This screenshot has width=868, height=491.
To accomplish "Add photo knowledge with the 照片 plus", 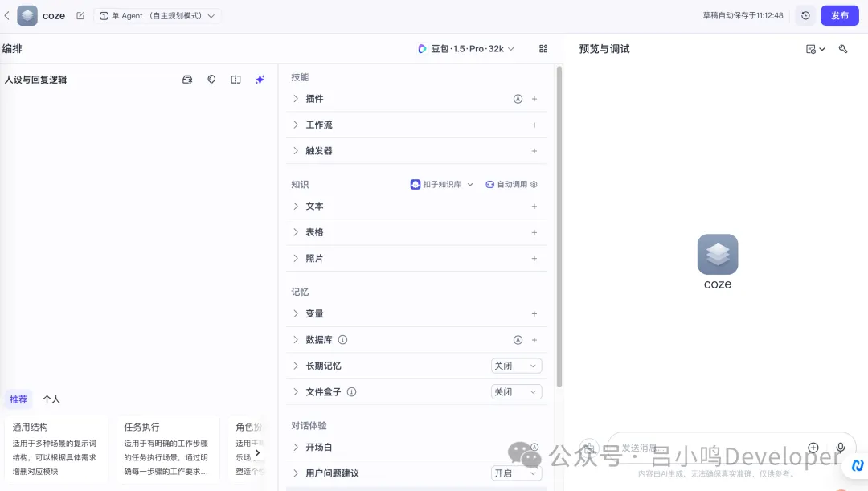I will [x=534, y=259].
